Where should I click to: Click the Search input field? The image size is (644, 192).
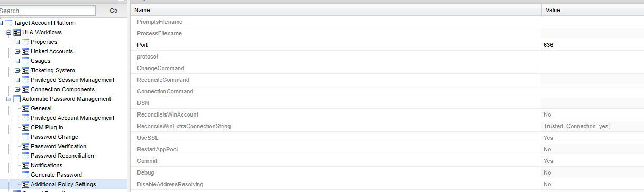[47, 11]
